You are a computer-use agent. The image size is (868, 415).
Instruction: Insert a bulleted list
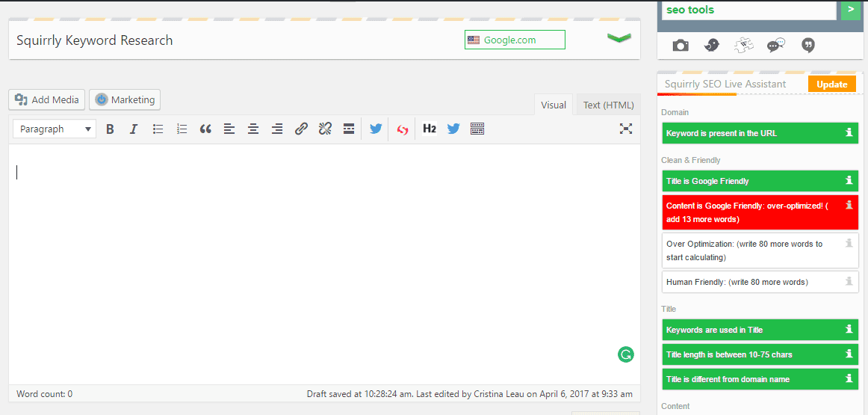158,129
